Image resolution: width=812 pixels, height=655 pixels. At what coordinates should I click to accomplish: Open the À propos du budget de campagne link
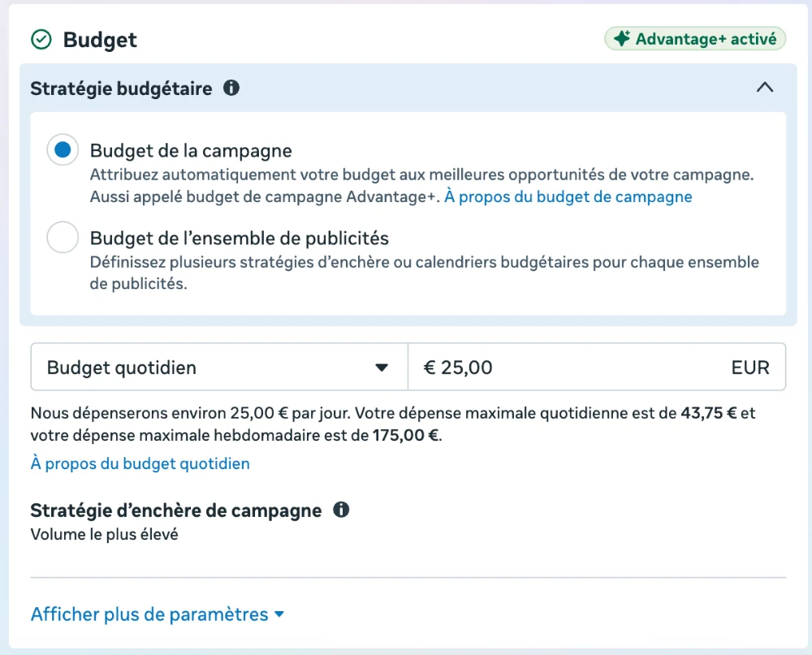point(568,196)
